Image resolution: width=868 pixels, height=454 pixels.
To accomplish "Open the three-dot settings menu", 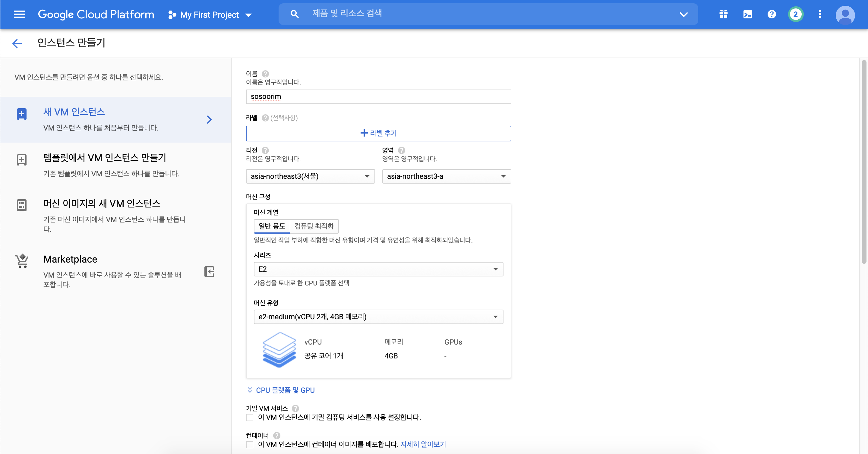I will pos(820,14).
